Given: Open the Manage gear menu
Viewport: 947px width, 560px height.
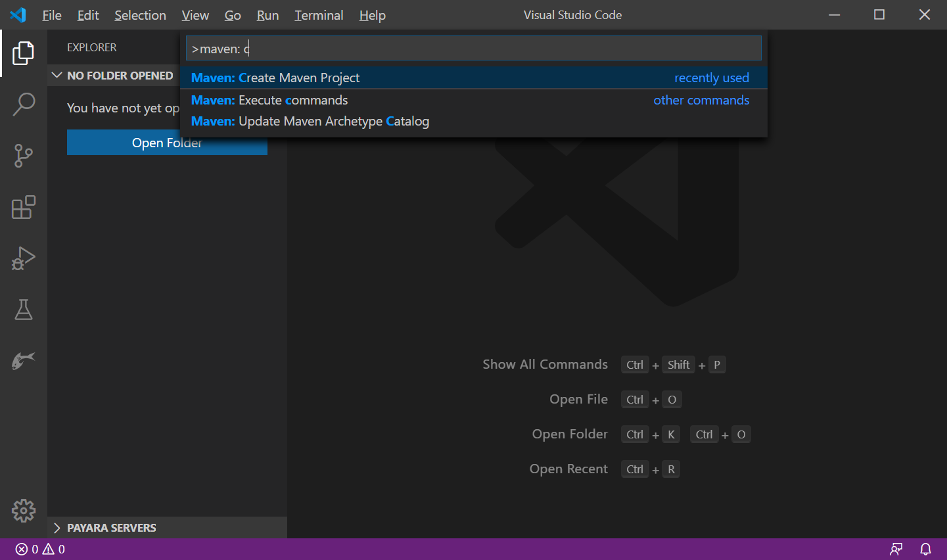Looking at the screenshot, I should point(23,511).
